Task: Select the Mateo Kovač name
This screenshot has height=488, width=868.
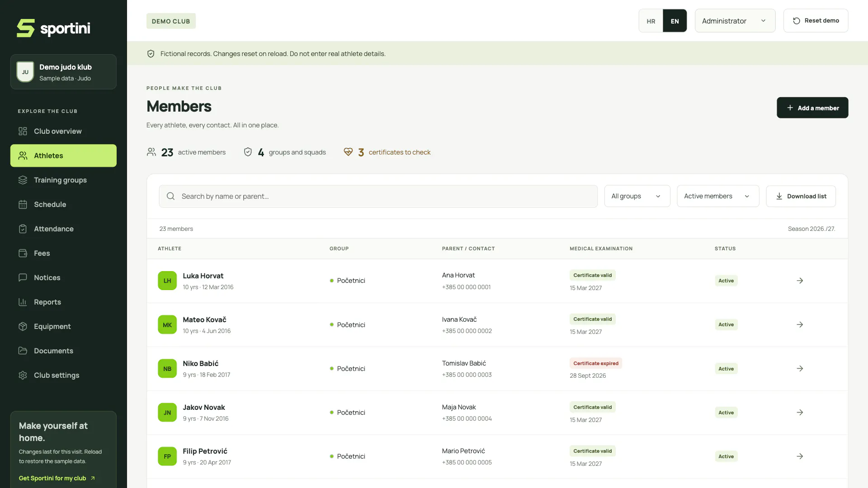Action: pyautogui.click(x=204, y=319)
